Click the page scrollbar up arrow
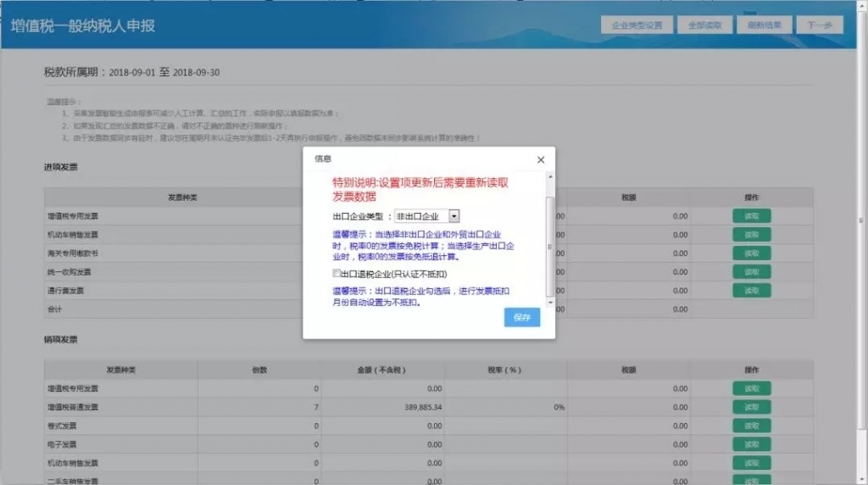 [861, 4]
